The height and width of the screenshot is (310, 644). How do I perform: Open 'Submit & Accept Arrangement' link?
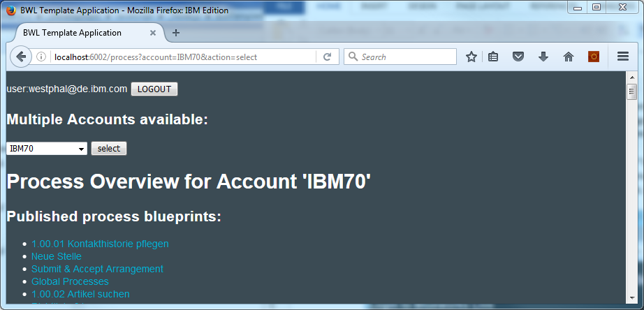coord(97,269)
